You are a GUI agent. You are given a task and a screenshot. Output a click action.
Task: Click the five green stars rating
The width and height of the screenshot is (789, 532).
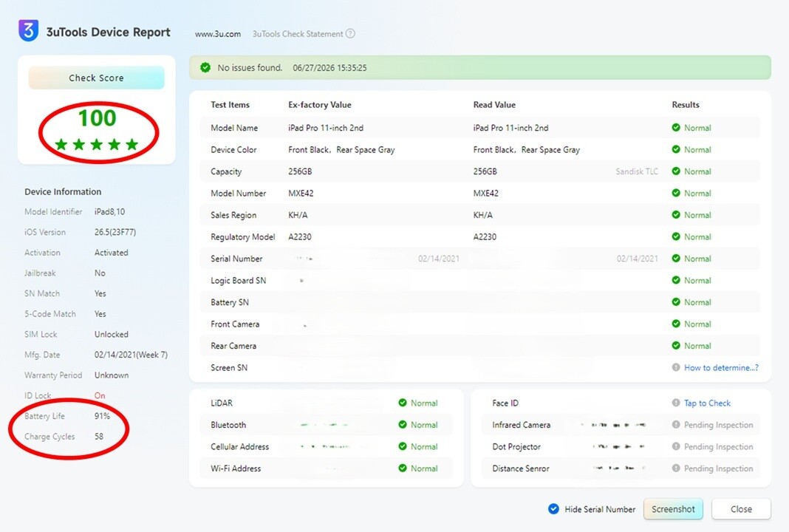coord(97,145)
